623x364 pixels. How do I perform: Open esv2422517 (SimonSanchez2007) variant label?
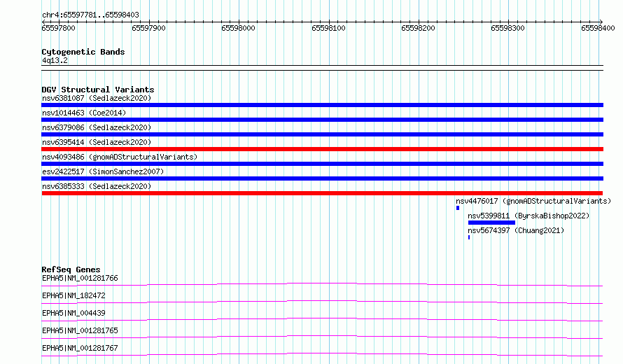click(103, 171)
